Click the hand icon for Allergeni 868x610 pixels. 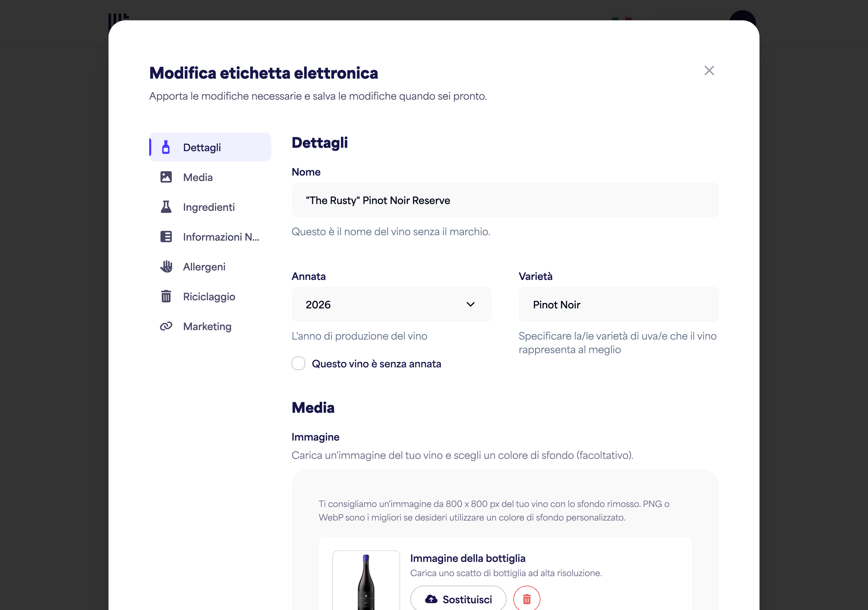coord(166,266)
